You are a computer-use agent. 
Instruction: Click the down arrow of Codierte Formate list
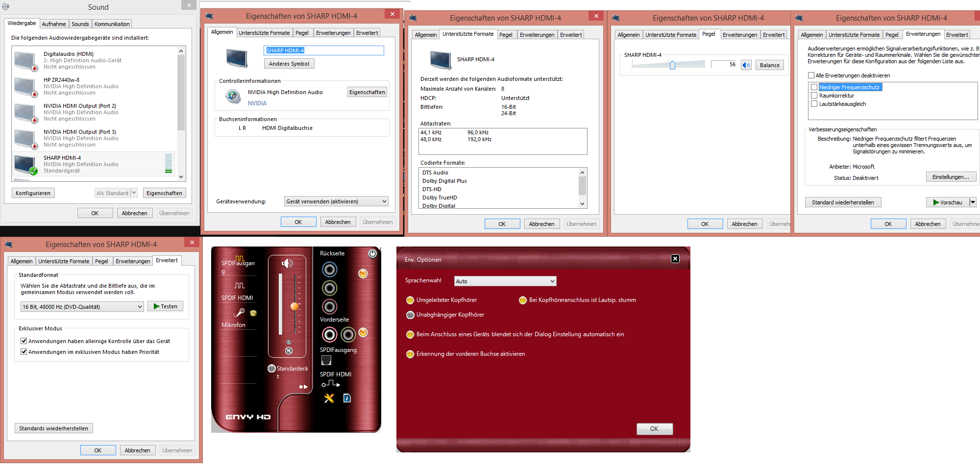pyautogui.click(x=582, y=204)
